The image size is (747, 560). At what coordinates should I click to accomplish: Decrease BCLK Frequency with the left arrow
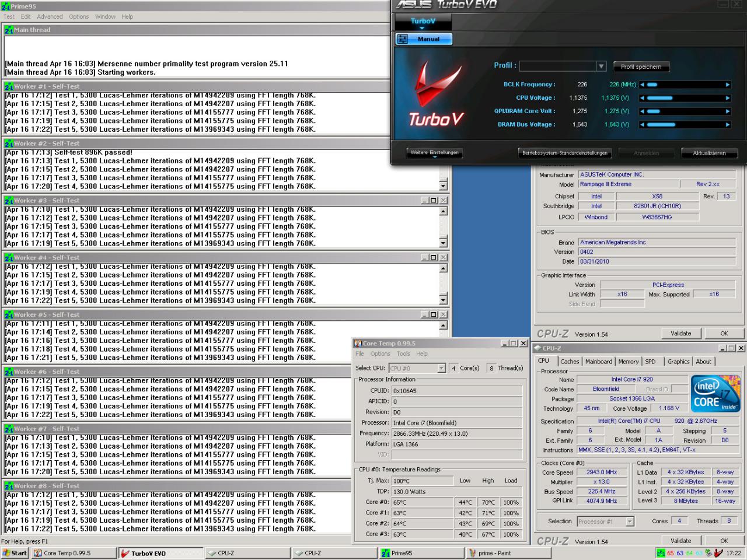(643, 85)
